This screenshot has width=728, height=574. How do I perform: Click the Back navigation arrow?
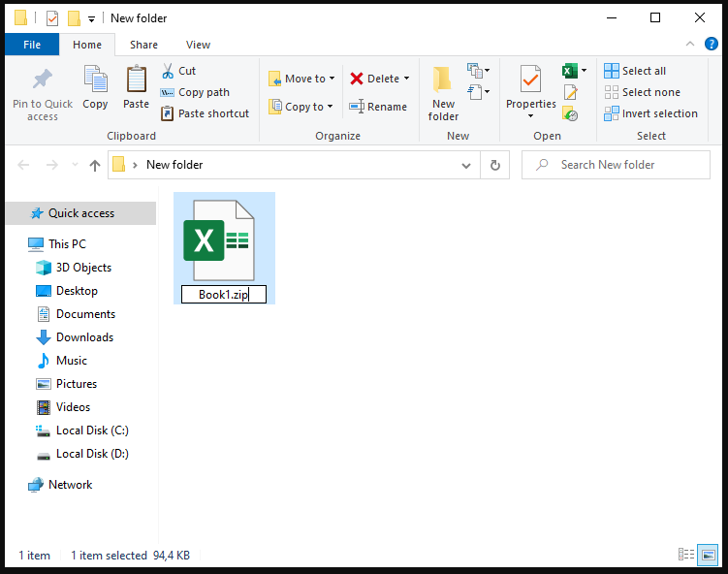tap(23, 165)
